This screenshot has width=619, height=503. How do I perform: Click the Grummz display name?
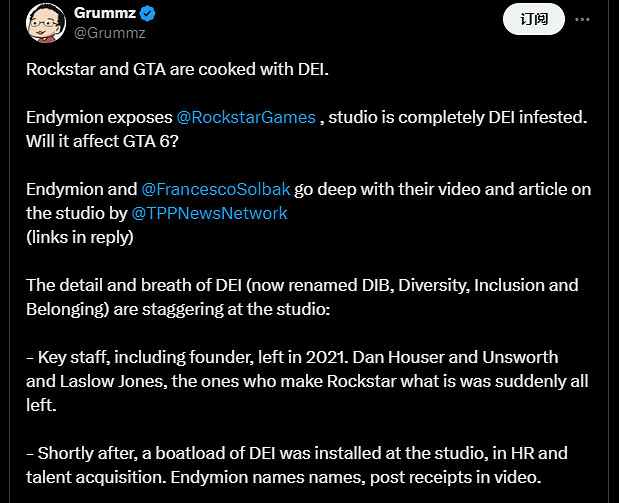tap(104, 14)
